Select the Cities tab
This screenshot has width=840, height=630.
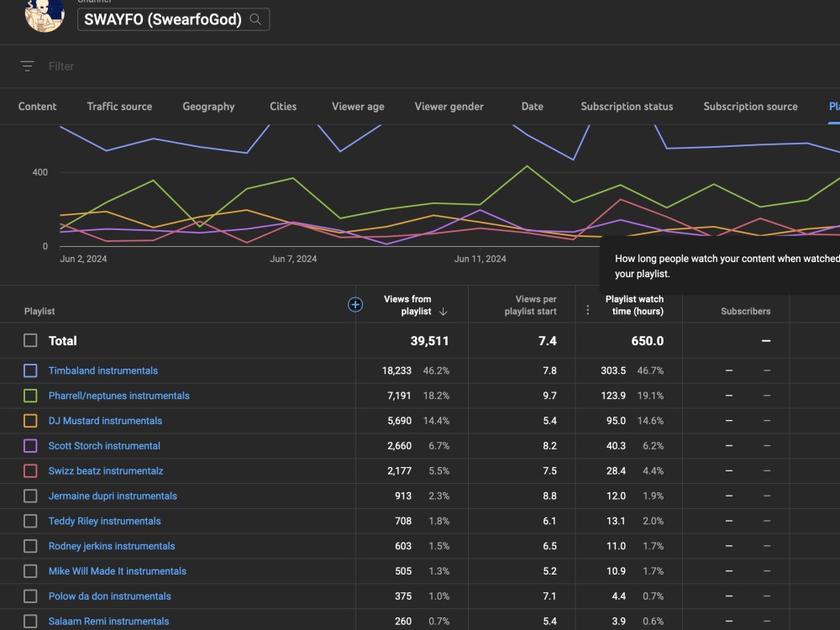click(x=283, y=106)
